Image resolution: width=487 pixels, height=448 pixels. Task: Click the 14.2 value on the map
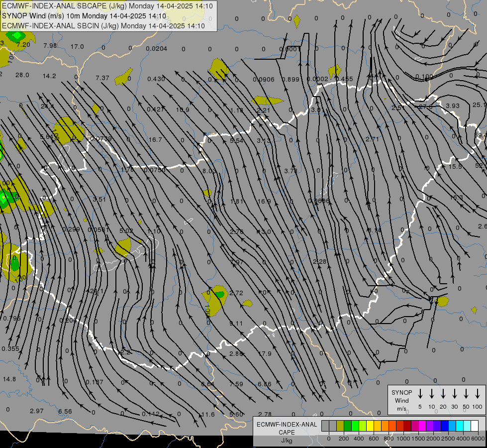[49, 76]
